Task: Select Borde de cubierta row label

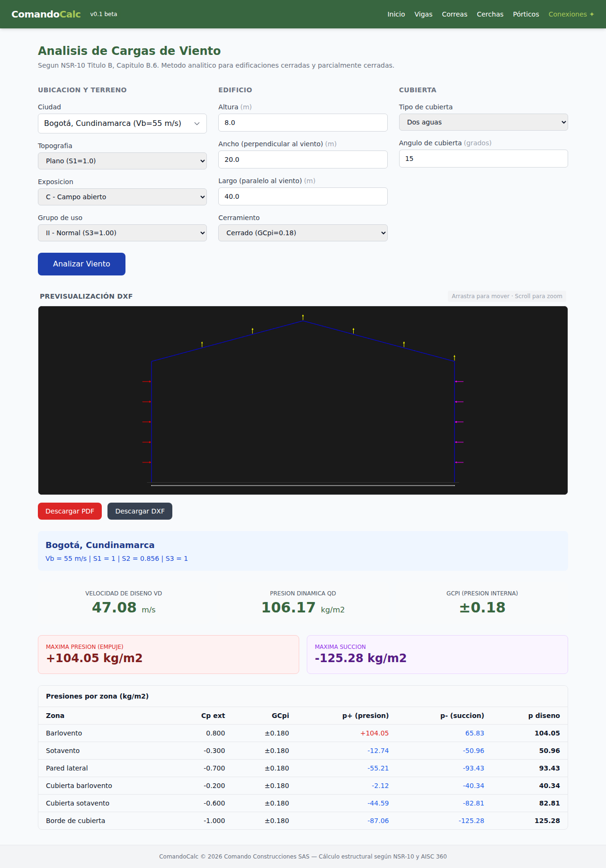Action: 75,821
